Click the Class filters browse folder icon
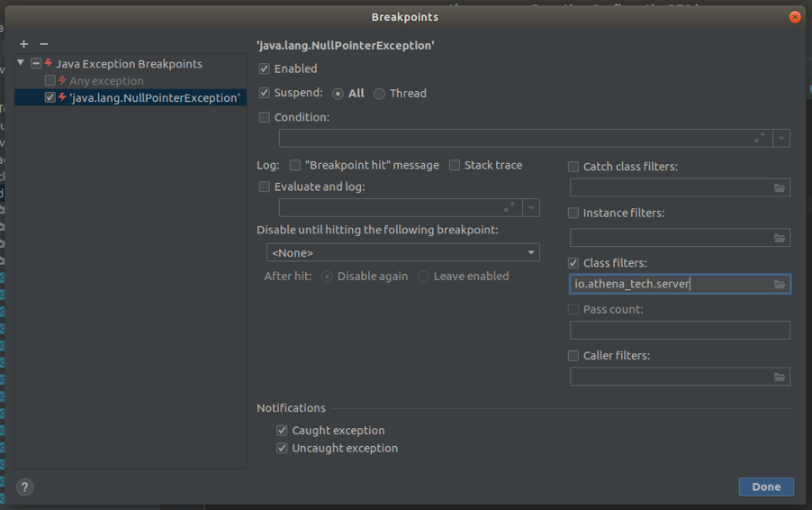Viewport: 812px width, 510px height. pyautogui.click(x=780, y=285)
